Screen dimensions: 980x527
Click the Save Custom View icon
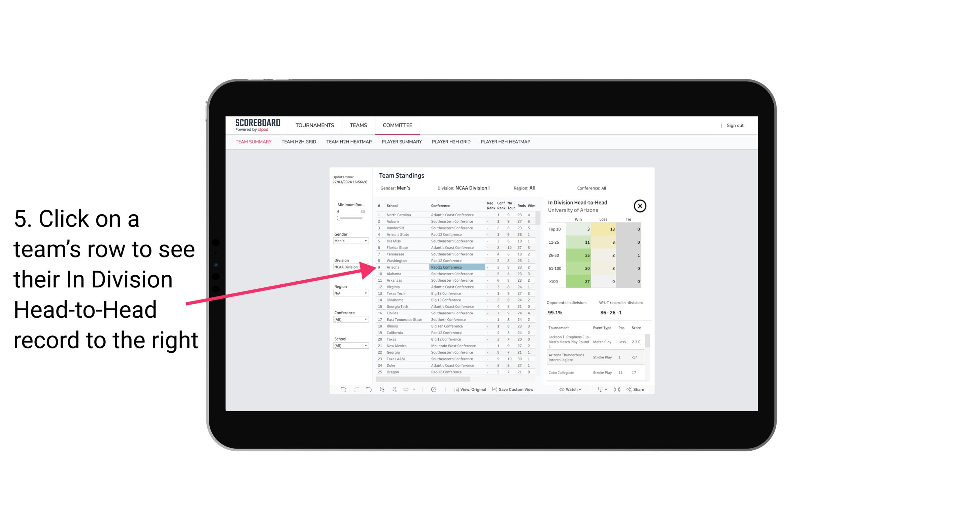tap(495, 389)
